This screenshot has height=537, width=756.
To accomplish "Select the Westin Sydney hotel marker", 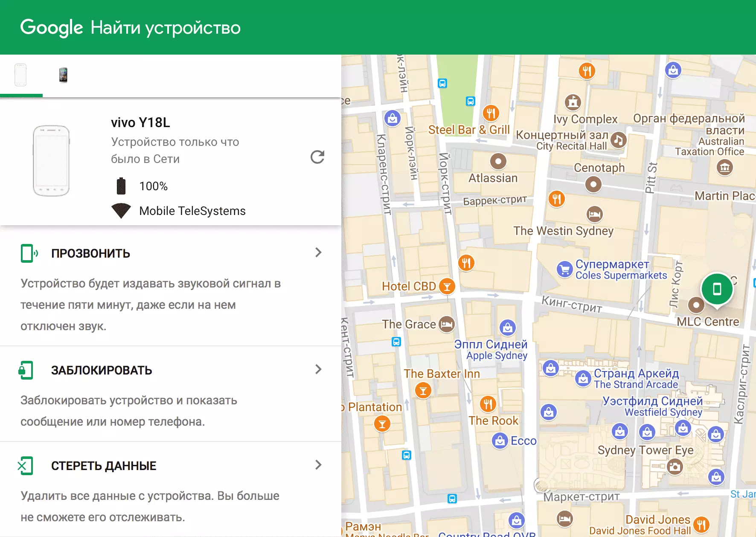I will tap(594, 214).
